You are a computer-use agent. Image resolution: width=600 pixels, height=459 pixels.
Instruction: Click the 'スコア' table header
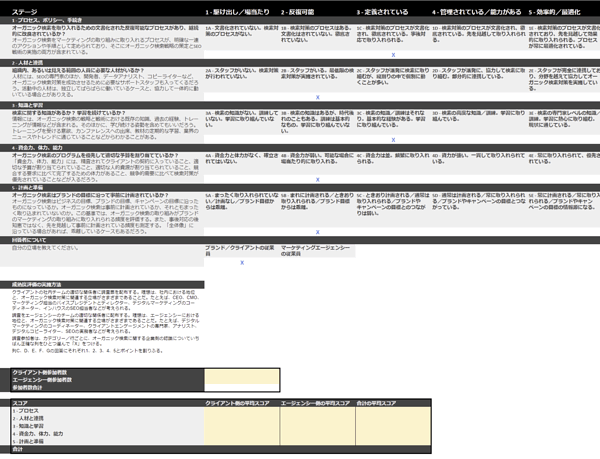pos(20,403)
